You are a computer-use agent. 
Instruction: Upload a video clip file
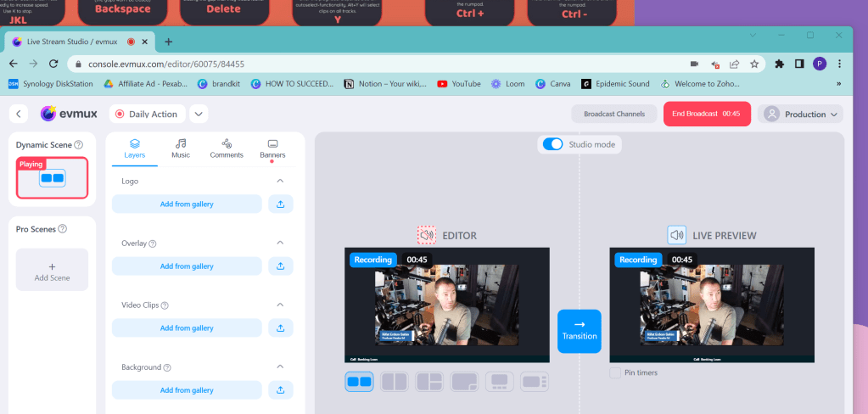point(281,328)
